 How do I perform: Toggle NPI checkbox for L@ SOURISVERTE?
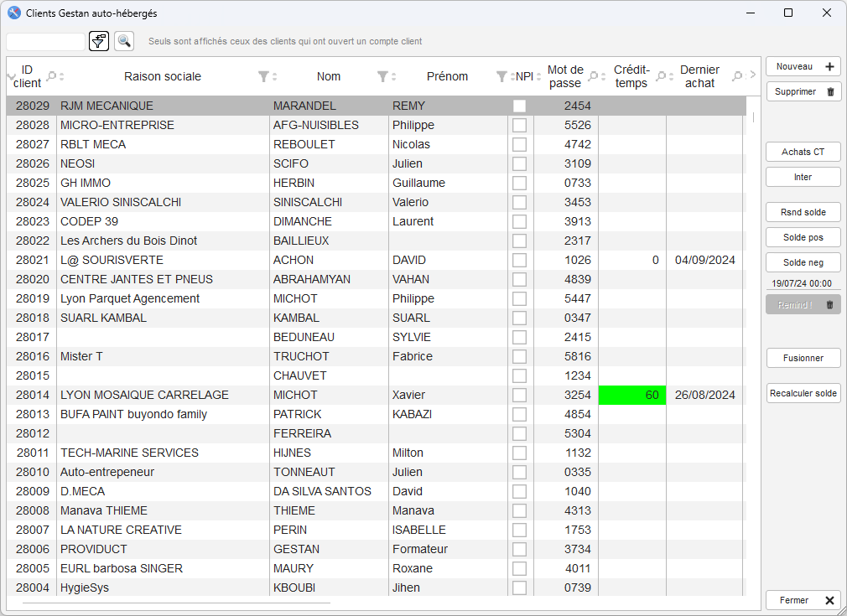pos(520,260)
